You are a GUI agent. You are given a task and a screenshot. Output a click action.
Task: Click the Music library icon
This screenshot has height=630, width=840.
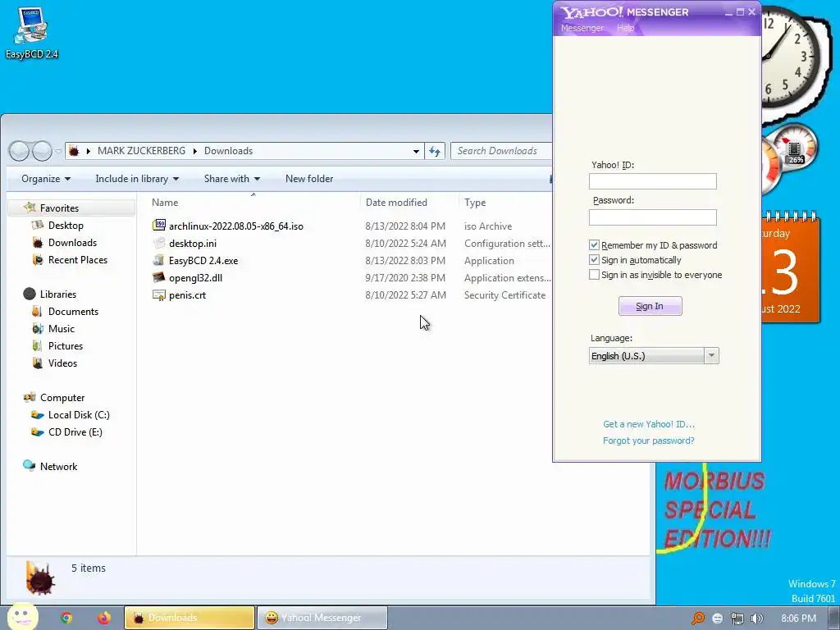(x=38, y=328)
